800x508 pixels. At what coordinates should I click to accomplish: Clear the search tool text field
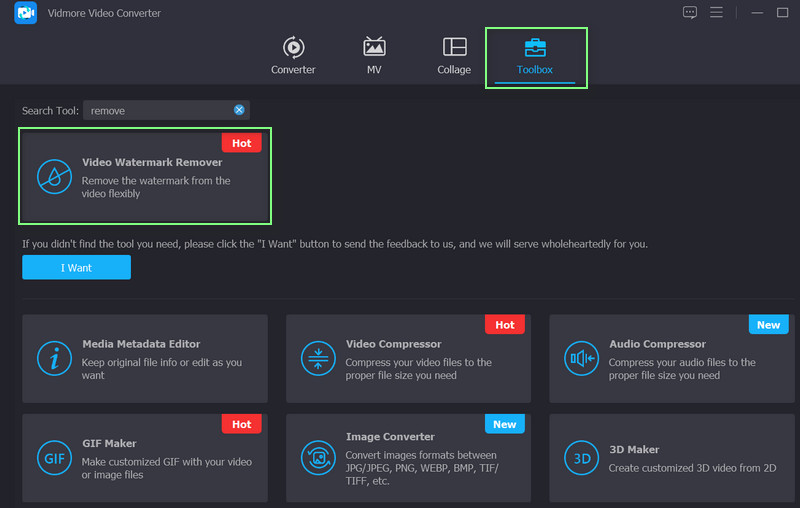(x=240, y=110)
